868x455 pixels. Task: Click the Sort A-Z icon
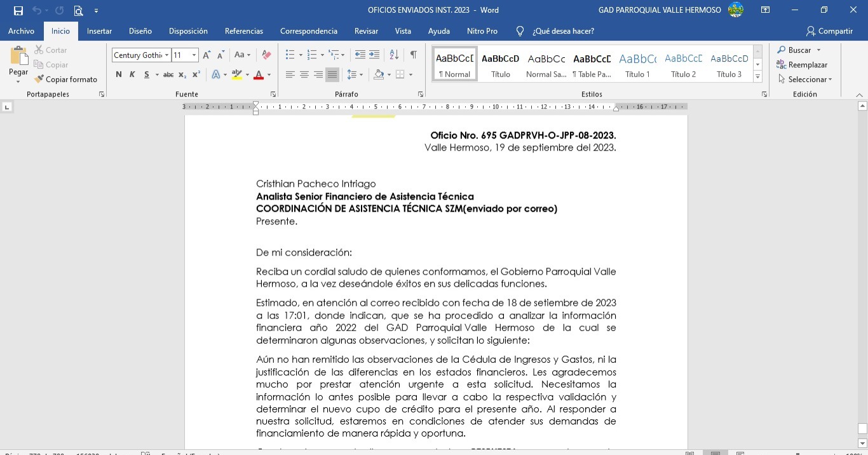[394, 55]
